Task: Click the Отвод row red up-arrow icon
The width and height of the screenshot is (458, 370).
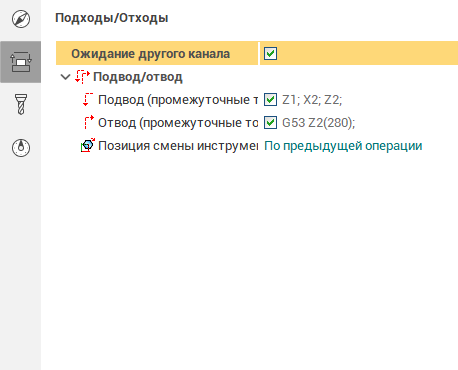Action: (x=89, y=123)
